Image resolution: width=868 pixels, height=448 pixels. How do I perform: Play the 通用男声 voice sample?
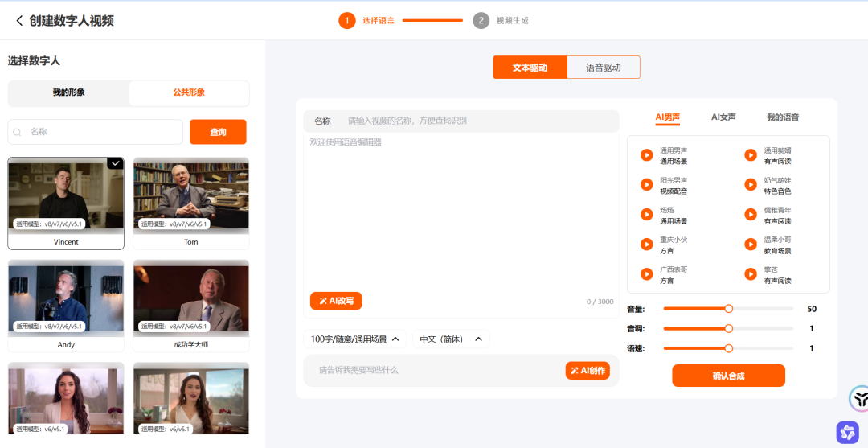click(x=646, y=155)
